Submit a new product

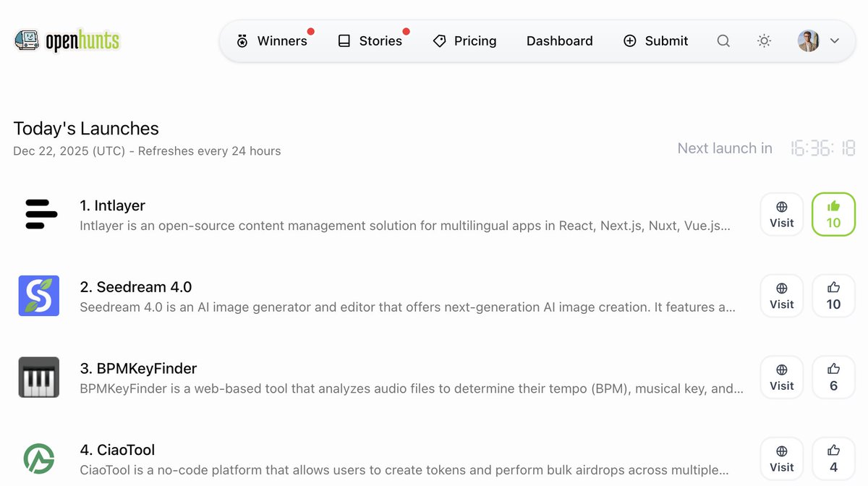[x=655, y=41]
